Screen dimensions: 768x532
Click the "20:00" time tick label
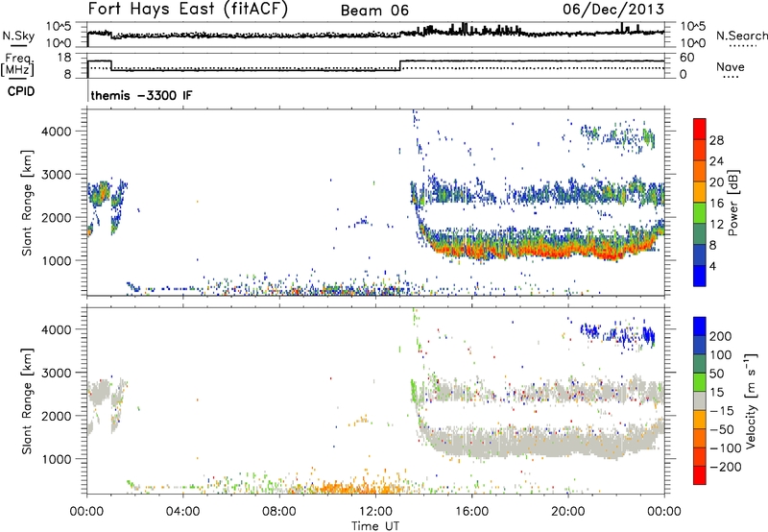click(567, 512)
